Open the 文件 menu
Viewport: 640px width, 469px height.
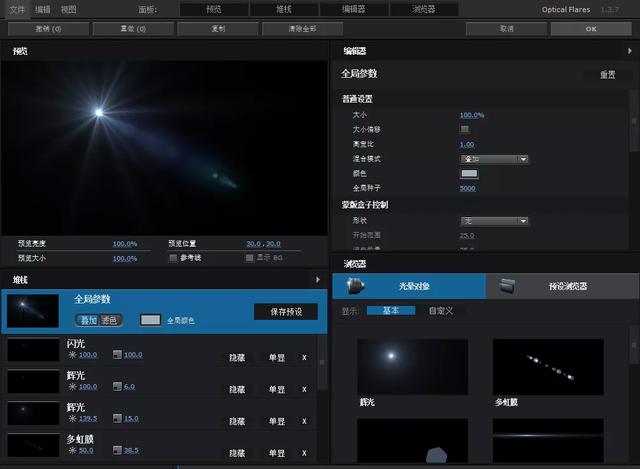[17, 9]
